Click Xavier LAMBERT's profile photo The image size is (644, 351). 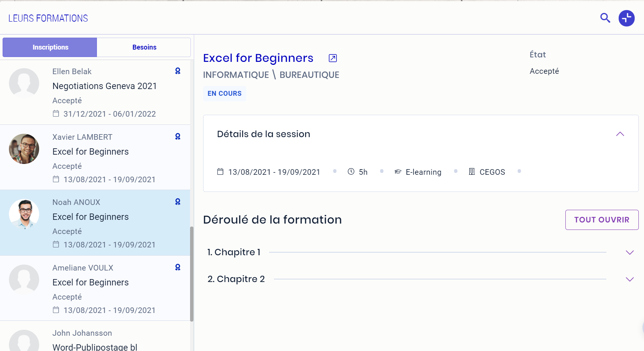(24, 149)
